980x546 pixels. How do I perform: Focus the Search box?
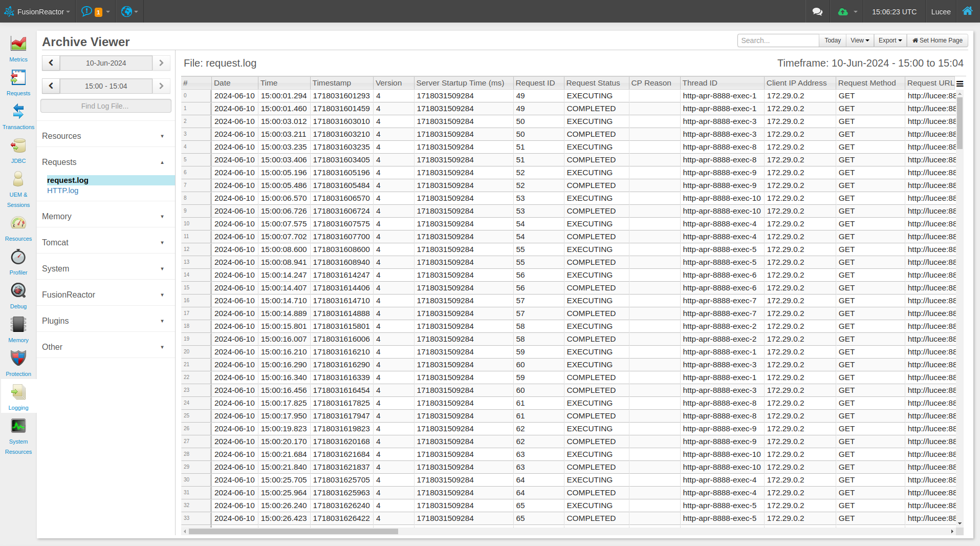pos(778,40)
